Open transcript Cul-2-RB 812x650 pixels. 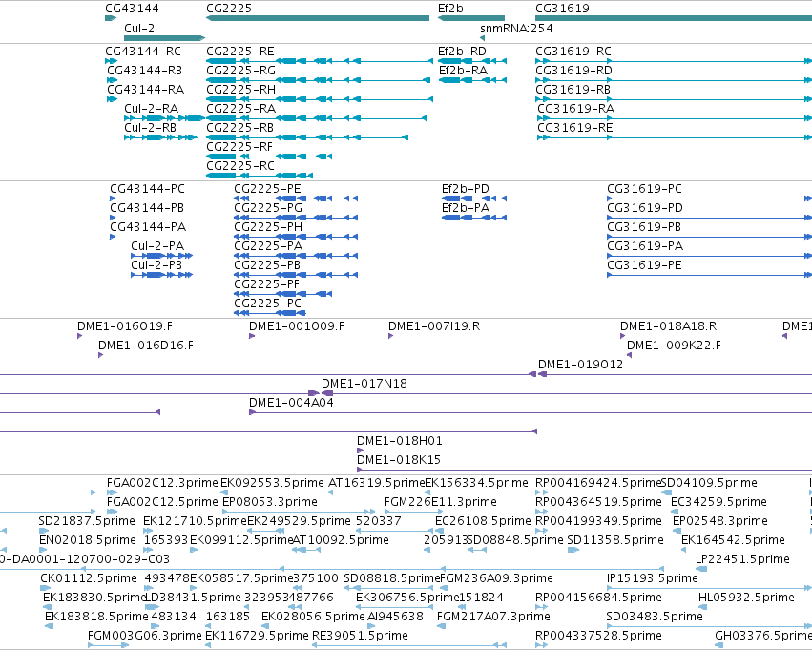point(160,137)
